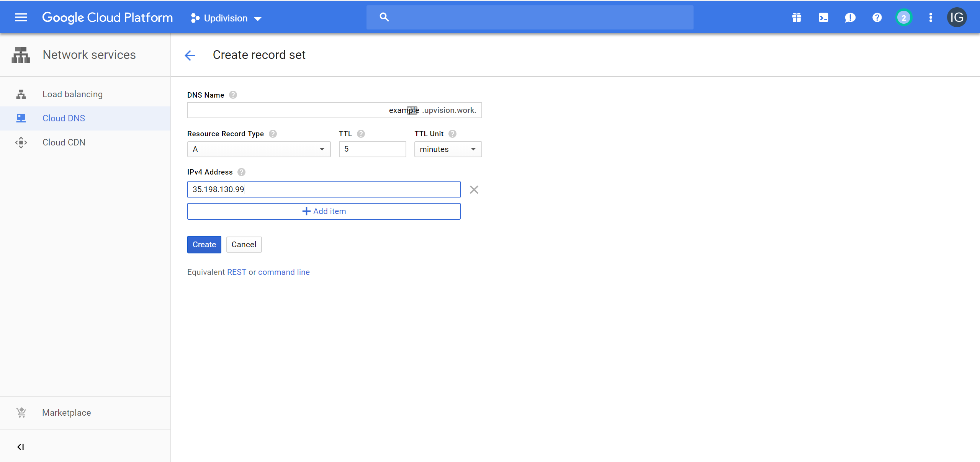Click the gifts/offers icon in the header

tap(796, 17)
